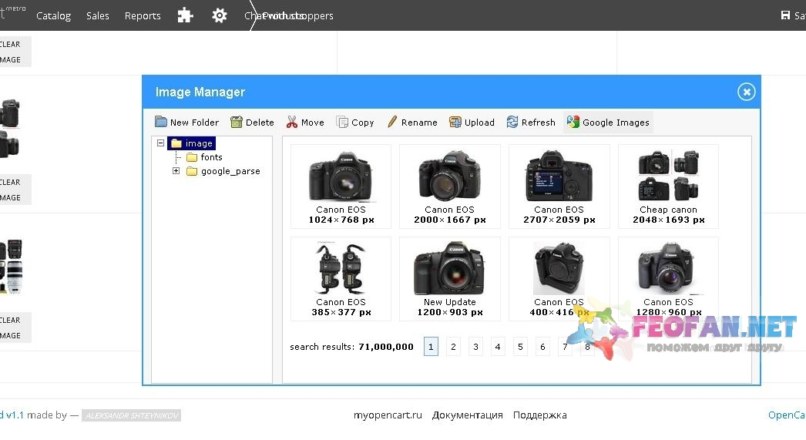Select the google_parse folder
Screen dimensions: 806x440
[x=224, y=171]
